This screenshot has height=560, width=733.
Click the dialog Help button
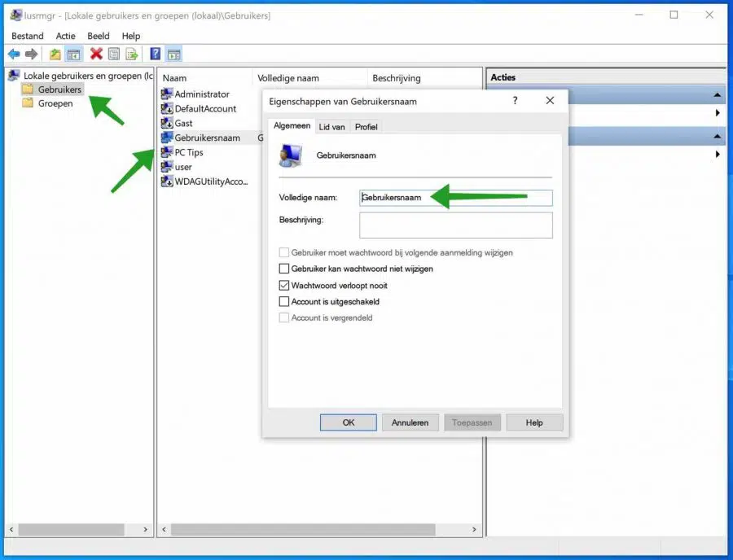[x=534, y=422]
